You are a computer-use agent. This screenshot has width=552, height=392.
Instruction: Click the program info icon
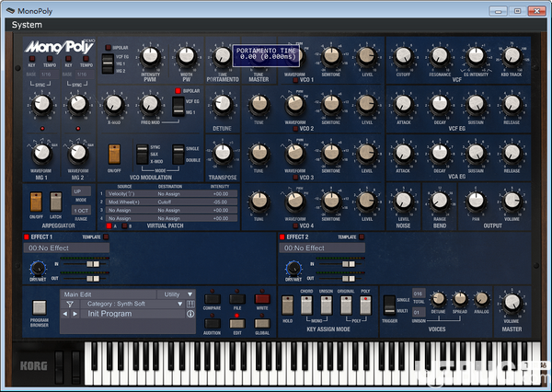coord(190,314)
